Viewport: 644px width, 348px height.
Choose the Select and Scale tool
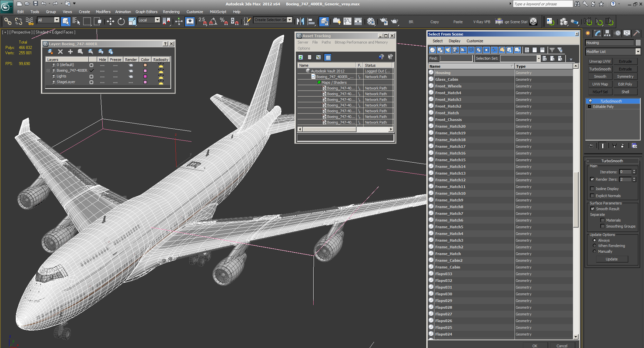132,21
